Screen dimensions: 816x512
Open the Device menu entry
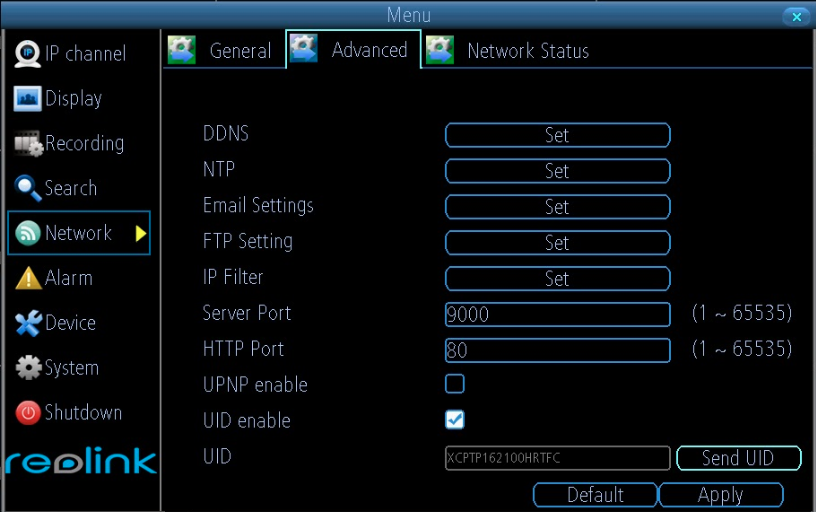[x=79, y=323]
